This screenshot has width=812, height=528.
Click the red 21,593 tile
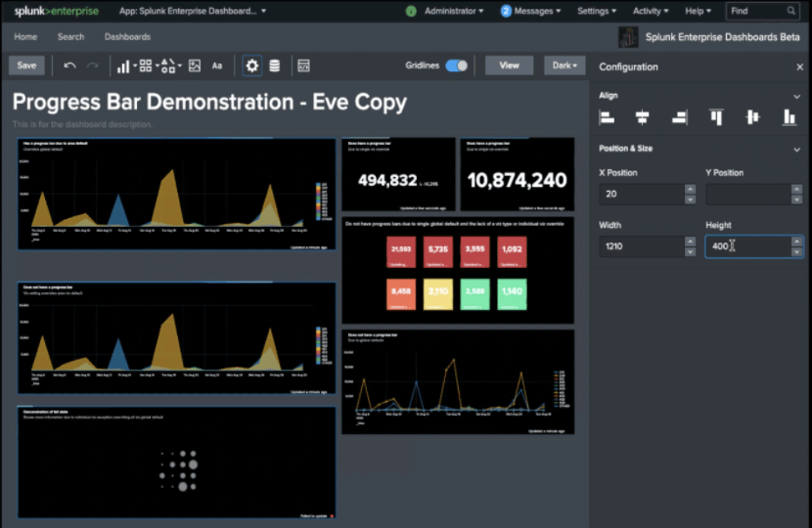(401, 252)
